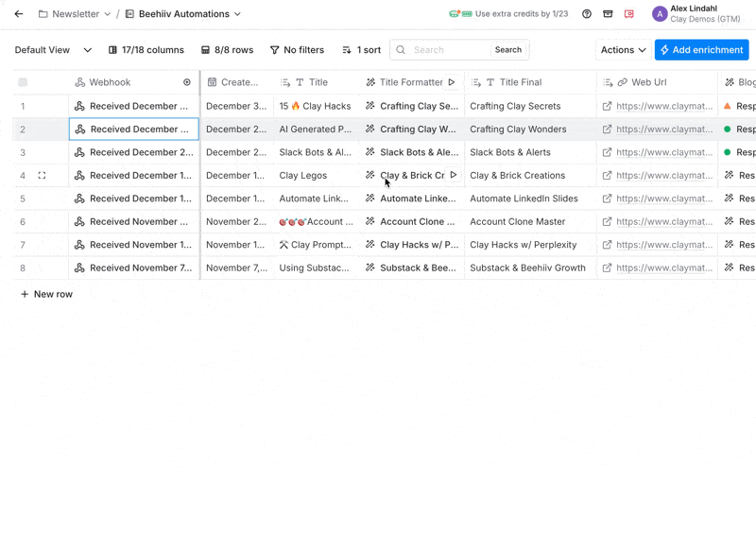
Task: Click the Create... date column header
Action: tap(237, 82)
